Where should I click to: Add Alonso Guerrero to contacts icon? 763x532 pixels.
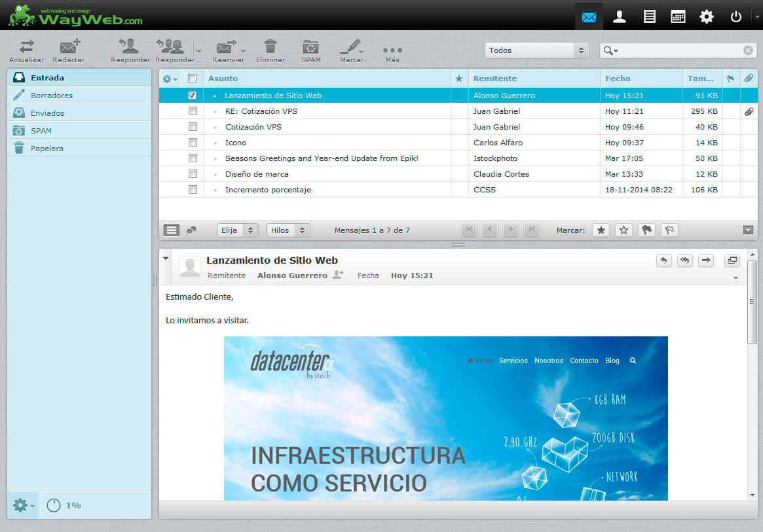tap(338, 275)
